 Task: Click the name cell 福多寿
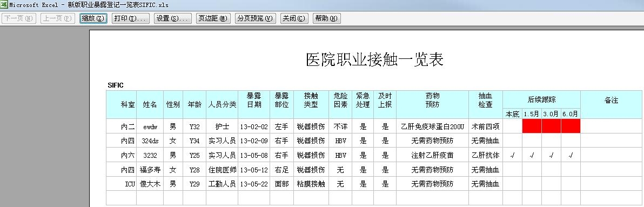coord(150,170)
